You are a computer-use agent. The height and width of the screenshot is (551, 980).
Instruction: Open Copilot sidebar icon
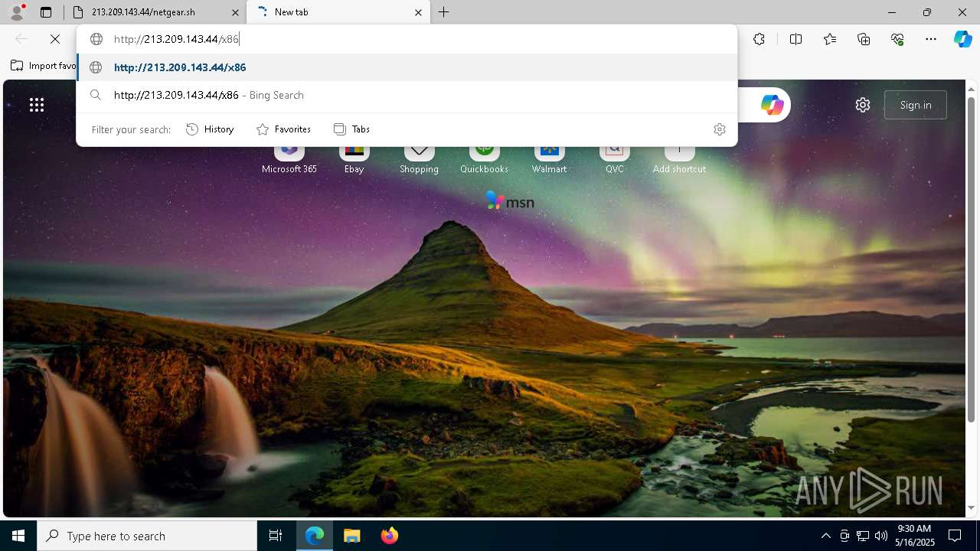click(x=962, y=39)
